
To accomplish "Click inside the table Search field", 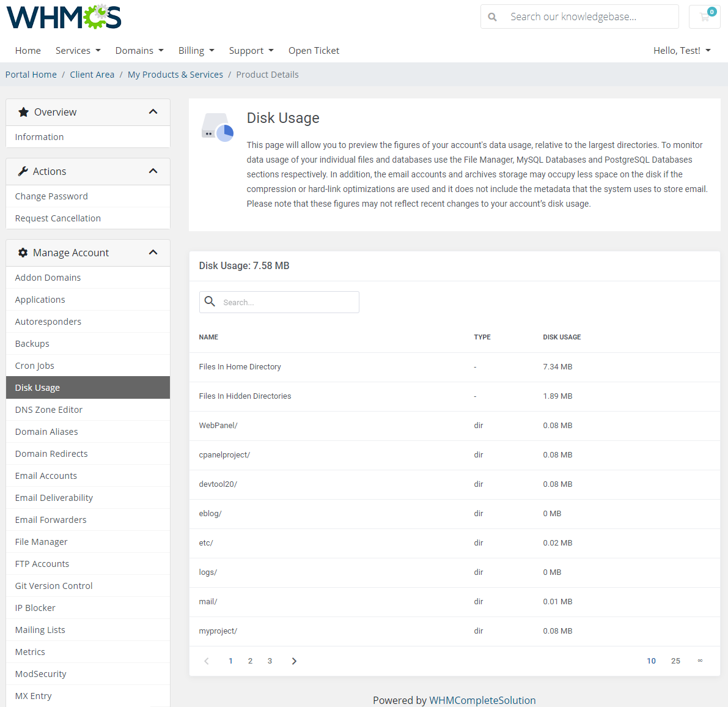I will pyautogui.click(x=287, y=302).
